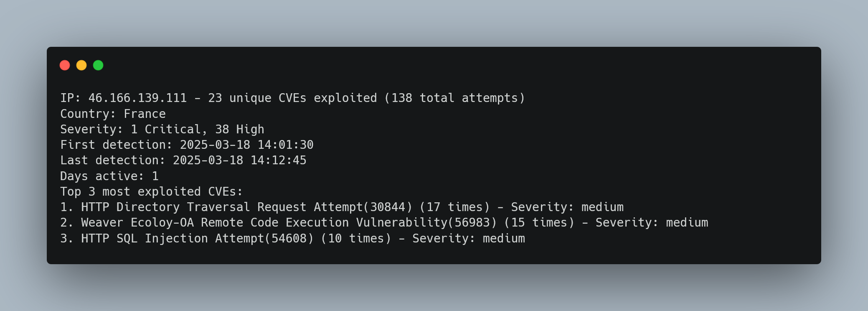Image resolution: width=868 pixels, height=311 pixels.
Task: Click the '(17 times)' count text
Action: click(454, 207)
